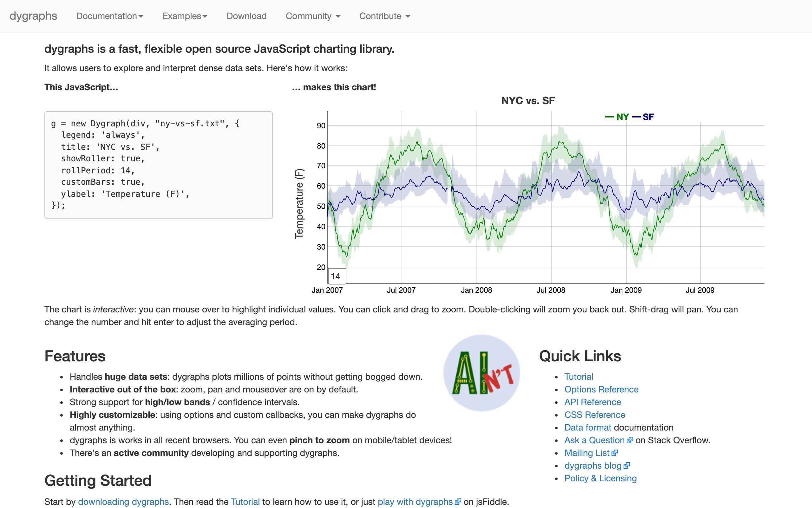812x508 pixels.
Task: Open the Community dropdown menu
Action: tap(313, 16)
